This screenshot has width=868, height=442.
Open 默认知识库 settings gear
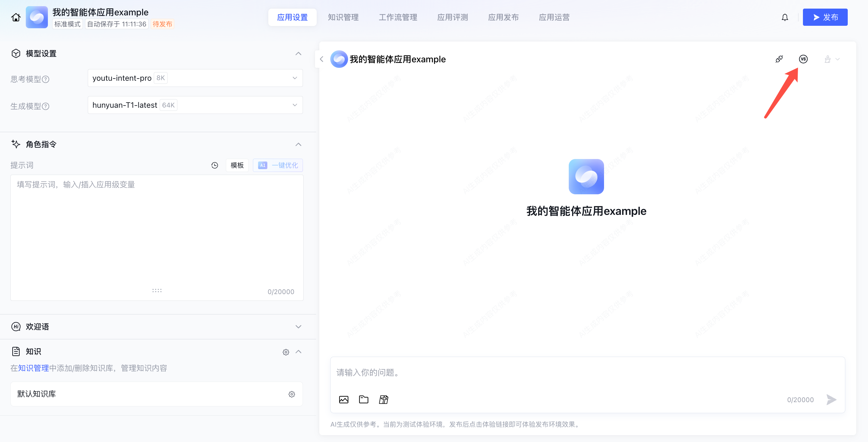292,394
